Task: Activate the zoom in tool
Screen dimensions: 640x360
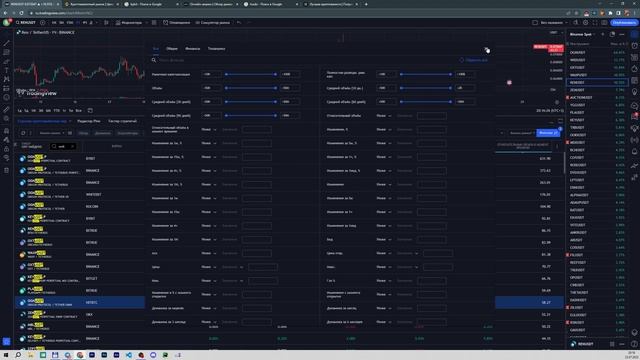Action: point(7,118)
